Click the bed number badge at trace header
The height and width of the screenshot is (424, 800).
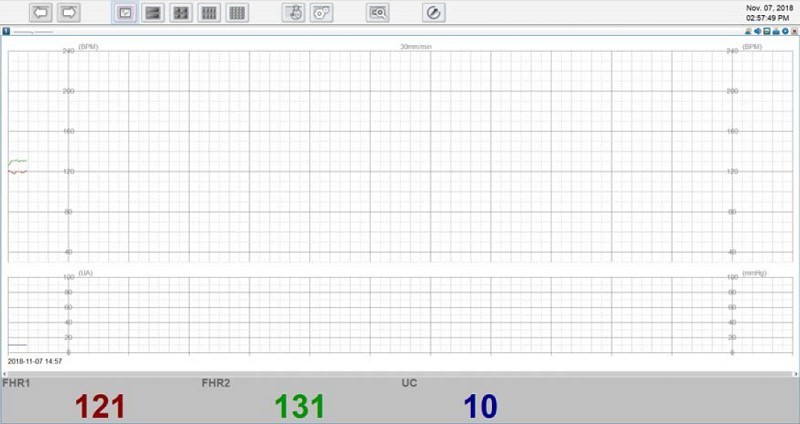coord(6,32)
